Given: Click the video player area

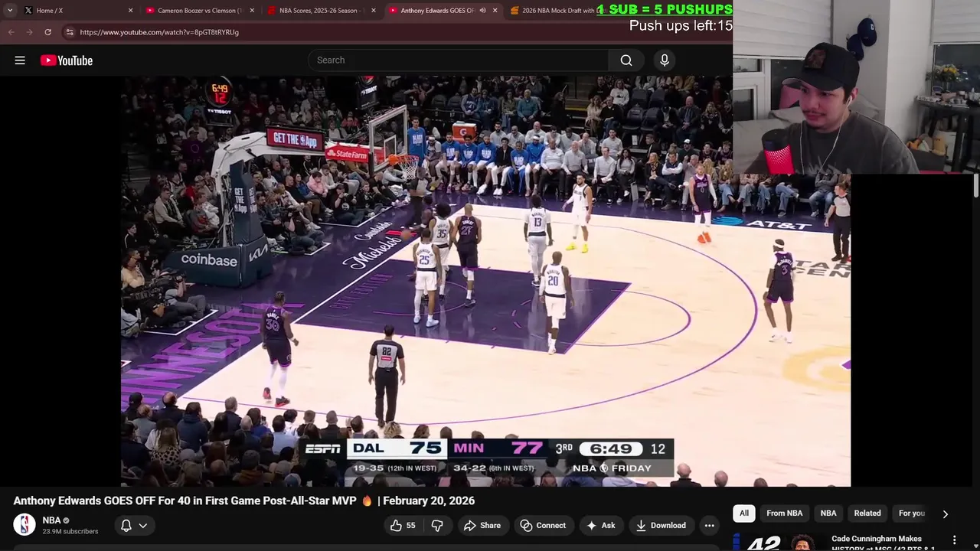Looking at the screenshot, I should [x=485, y=281].
